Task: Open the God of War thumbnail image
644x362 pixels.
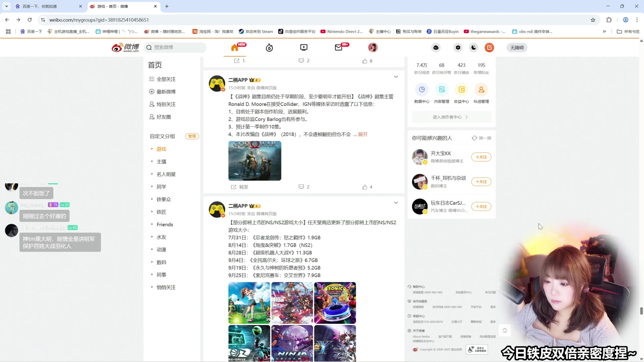Action: [255, 161]
